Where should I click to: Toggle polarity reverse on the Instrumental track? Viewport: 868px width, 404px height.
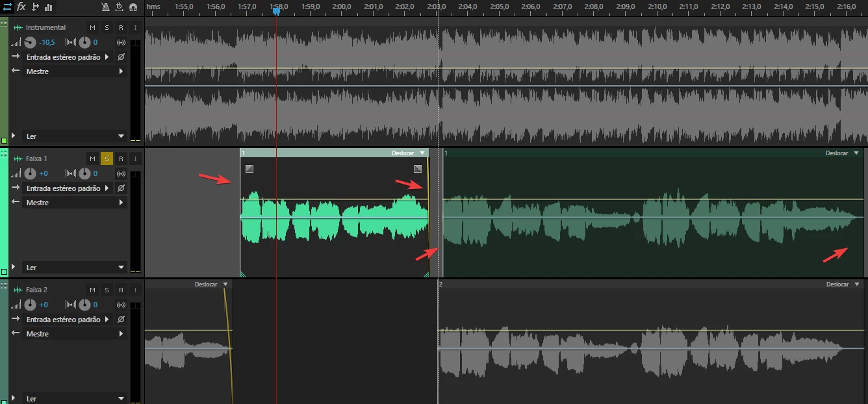click(121, 57)
